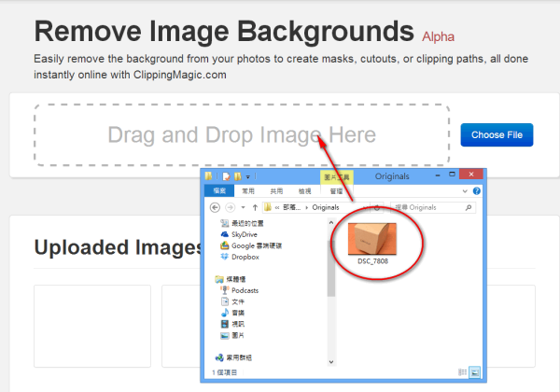Click the yellow Picture Tools (圖片工具) contextual tab
Screen dimensions: 560x392
[336, 177]
